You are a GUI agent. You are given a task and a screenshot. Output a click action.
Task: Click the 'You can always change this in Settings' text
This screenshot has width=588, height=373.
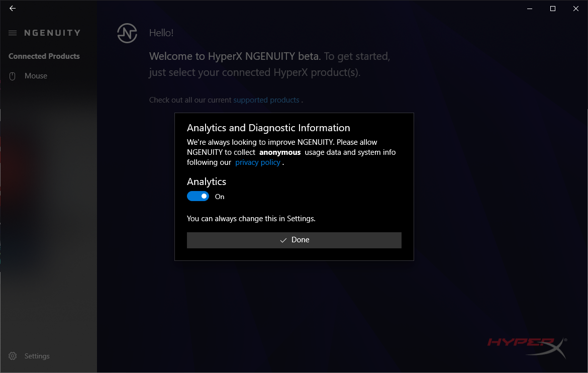[x=251, y=219]
